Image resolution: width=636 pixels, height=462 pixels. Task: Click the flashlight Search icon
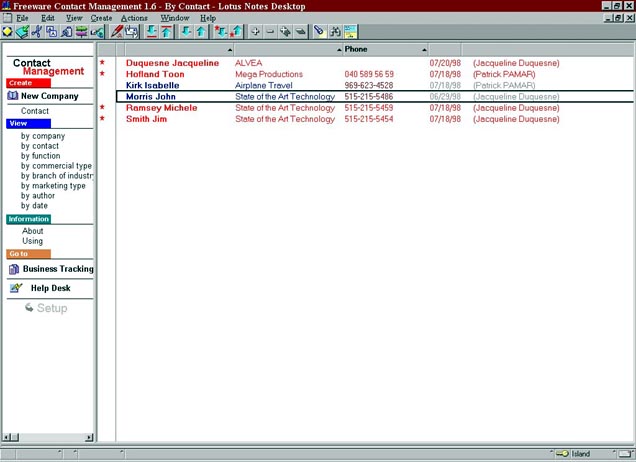320,32
